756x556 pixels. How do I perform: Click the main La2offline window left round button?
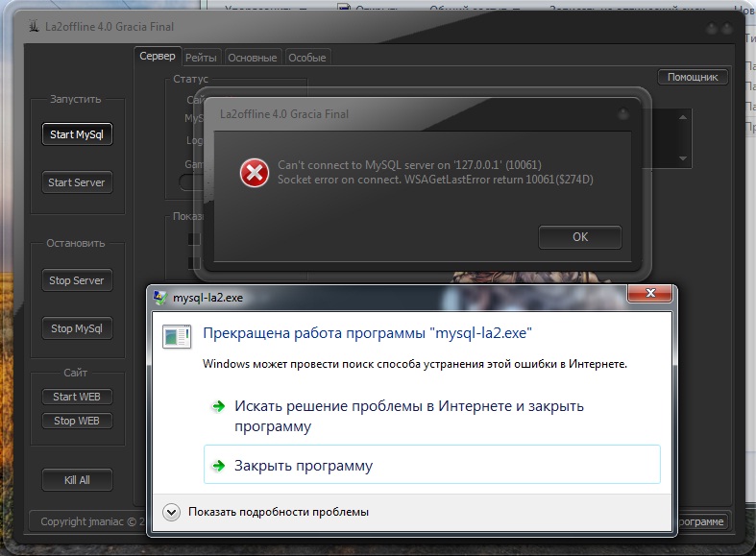point(712,29)
